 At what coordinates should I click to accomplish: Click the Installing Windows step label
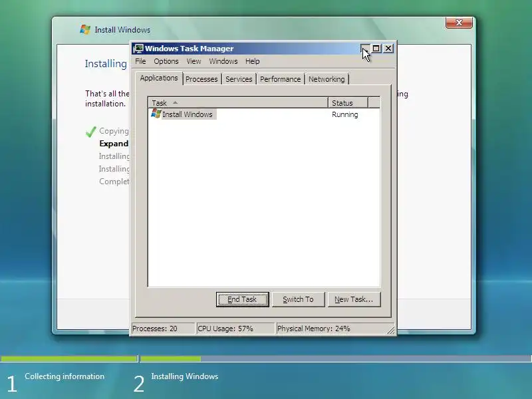pos(185,376)
